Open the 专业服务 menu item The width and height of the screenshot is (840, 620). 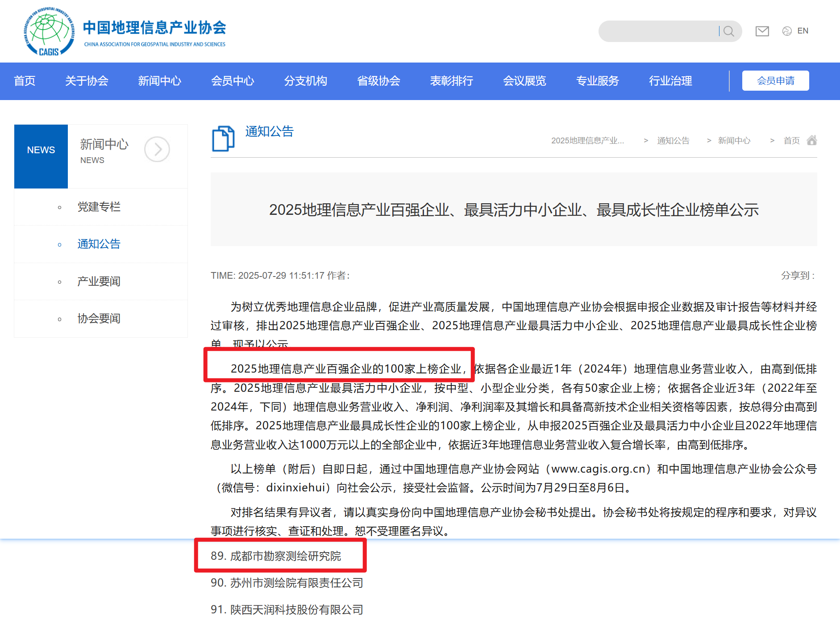click(x=597, y=81)
